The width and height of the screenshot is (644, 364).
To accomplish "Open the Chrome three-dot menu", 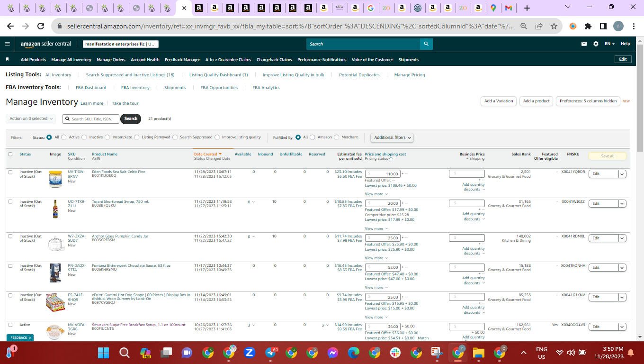I will coord(634,27).
